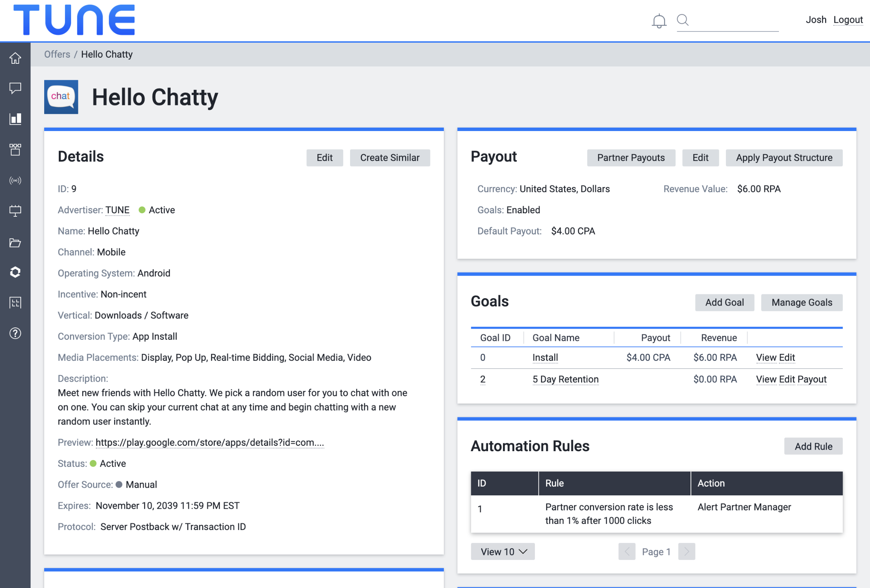Open the bar chart reports icon
Image resolution: width=870 pixels, height=588 pixels.
(x=15, y=119)
